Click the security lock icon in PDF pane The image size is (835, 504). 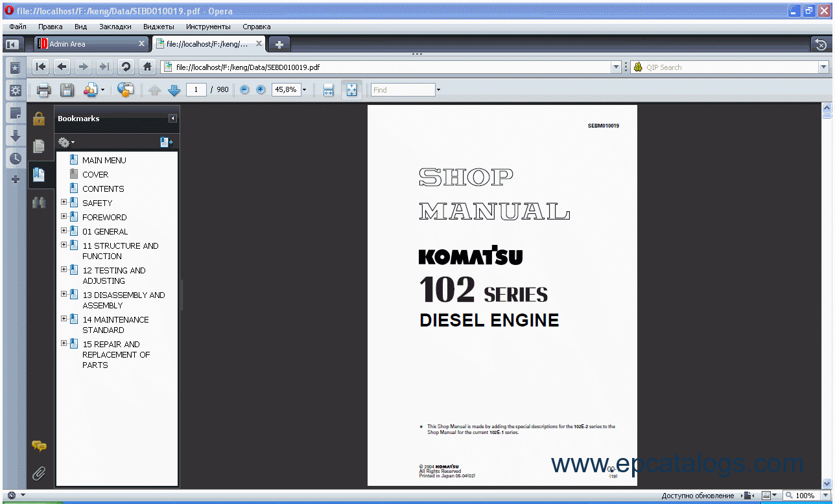click(x=39, y=119)
